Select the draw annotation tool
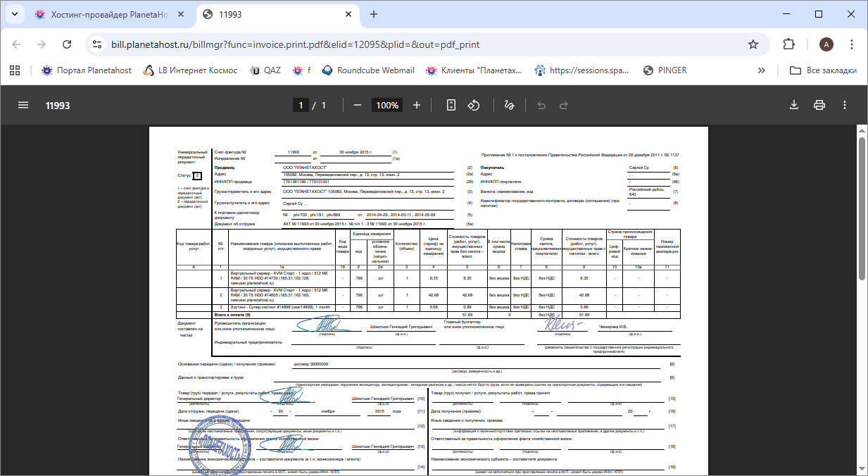The width and height of the screenshot is (868, 476). click(x=509, y=105)
